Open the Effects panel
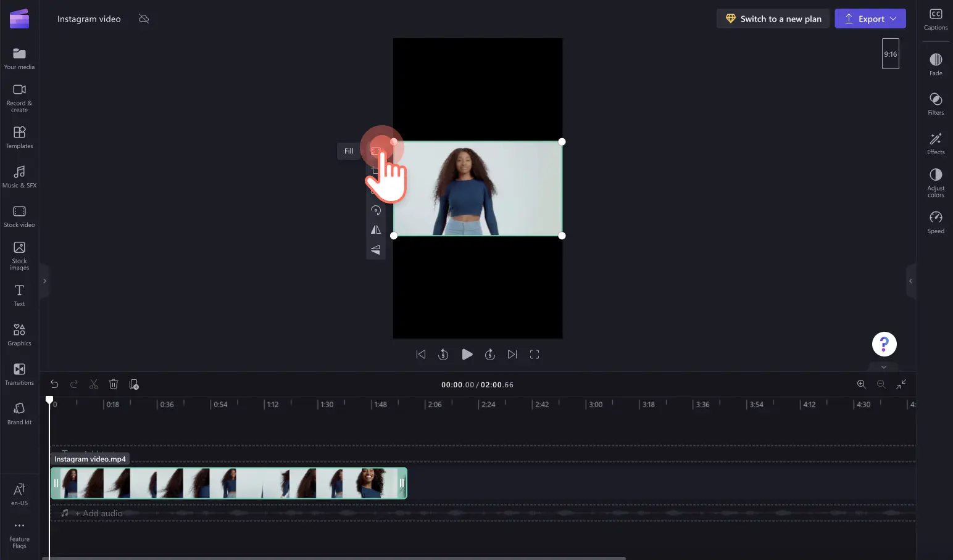The height and width of the screenshot is (560, 953). coord(936,142)
